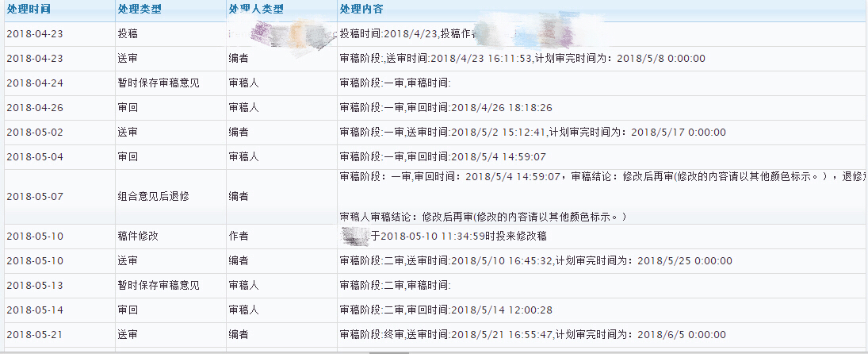The image size is (868, 354).
Task: Click 审回 in the 2018-05-14 row
Action: (x=128, y=310)
